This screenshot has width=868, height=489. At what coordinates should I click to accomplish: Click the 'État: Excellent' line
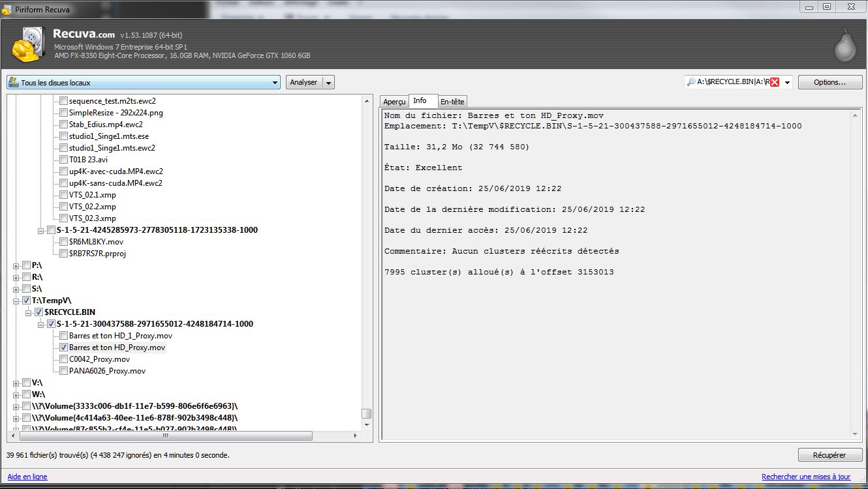[423, 168]
